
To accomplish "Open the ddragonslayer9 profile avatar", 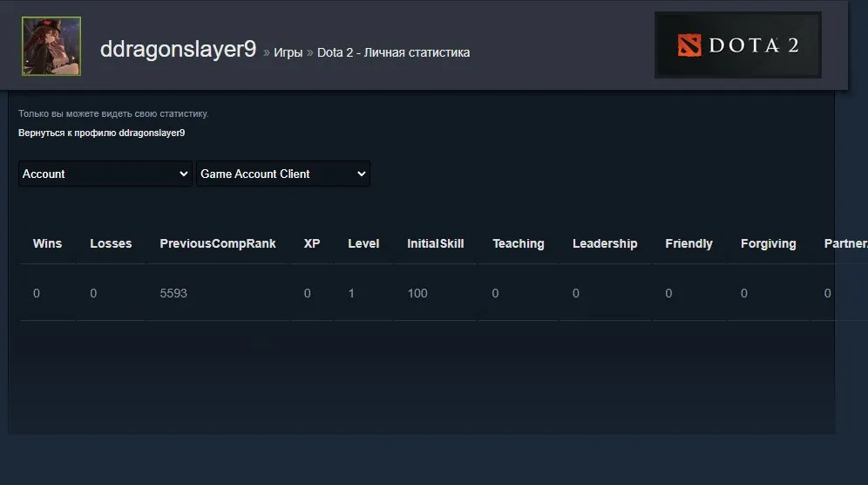I will point(51,46).
